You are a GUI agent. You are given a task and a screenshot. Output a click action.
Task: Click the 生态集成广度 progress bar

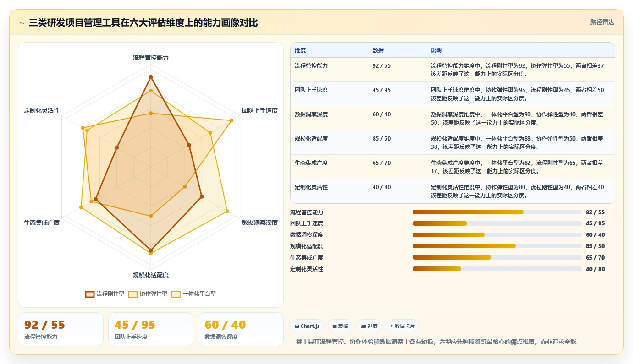[x=497, y=257]
